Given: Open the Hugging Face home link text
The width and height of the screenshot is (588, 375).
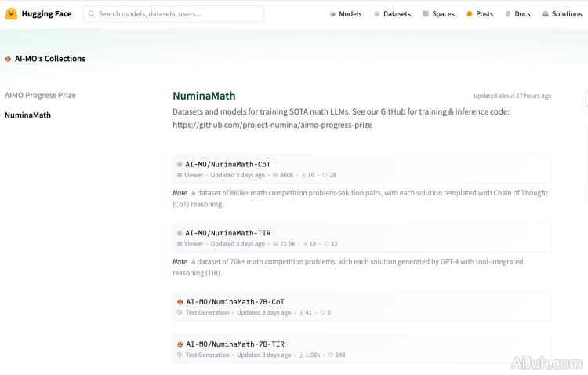Looking at the screenshot, I should (x=46, y=14).
